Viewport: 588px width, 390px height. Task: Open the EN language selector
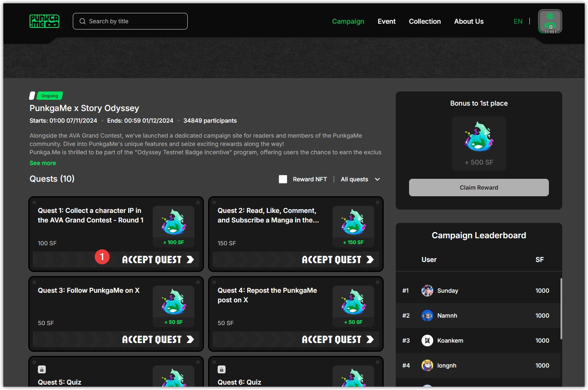pyautogui.click(x=518, y=21)
